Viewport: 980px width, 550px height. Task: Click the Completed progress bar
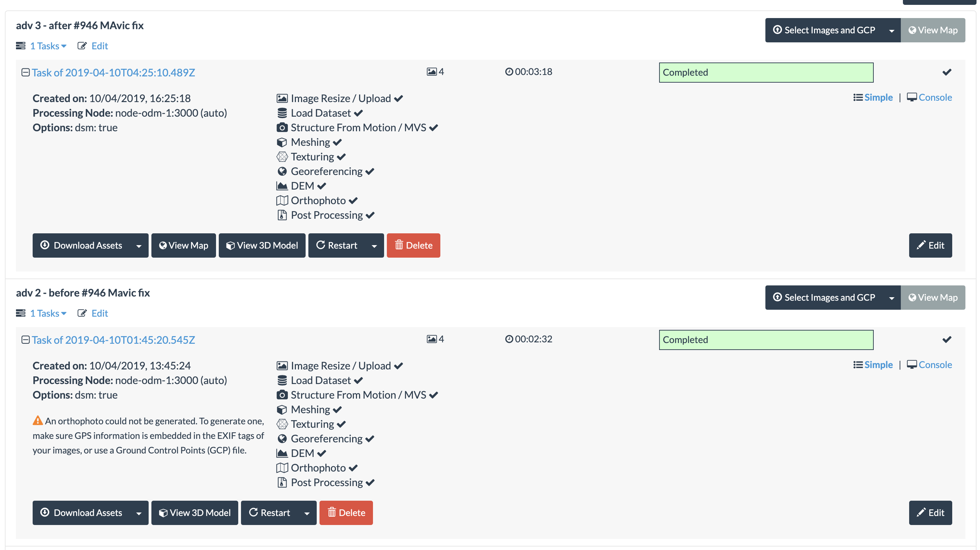pyautogui.click(x=766, y=72)
